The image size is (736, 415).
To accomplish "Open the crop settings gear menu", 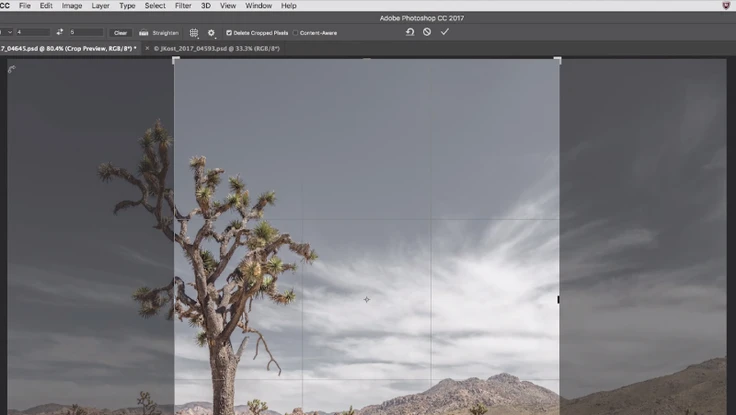I will 211,33.
